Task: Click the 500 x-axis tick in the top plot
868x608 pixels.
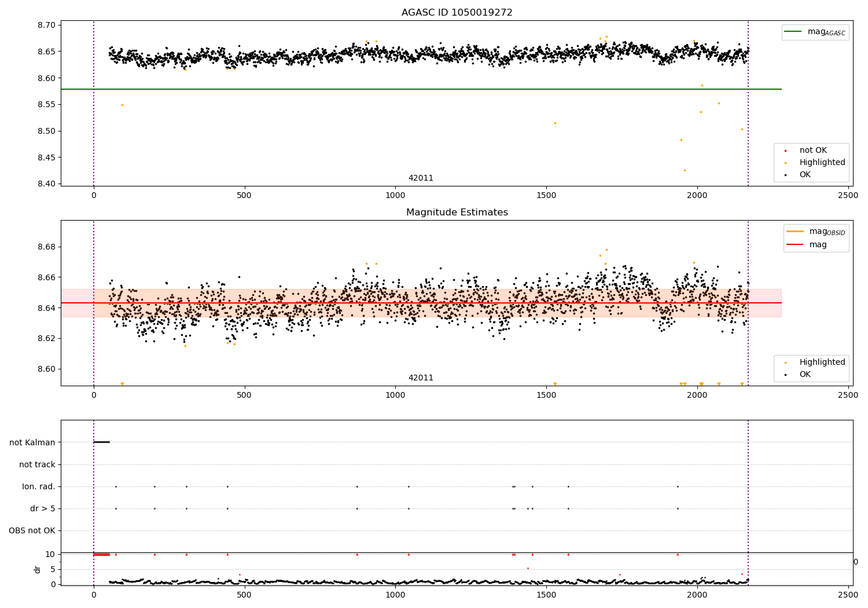Action: [244, 196]
